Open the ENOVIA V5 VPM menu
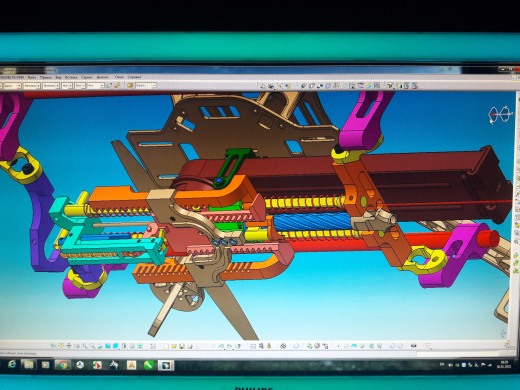The width and height of the screenshot is (520, 390). pos(12,77)
